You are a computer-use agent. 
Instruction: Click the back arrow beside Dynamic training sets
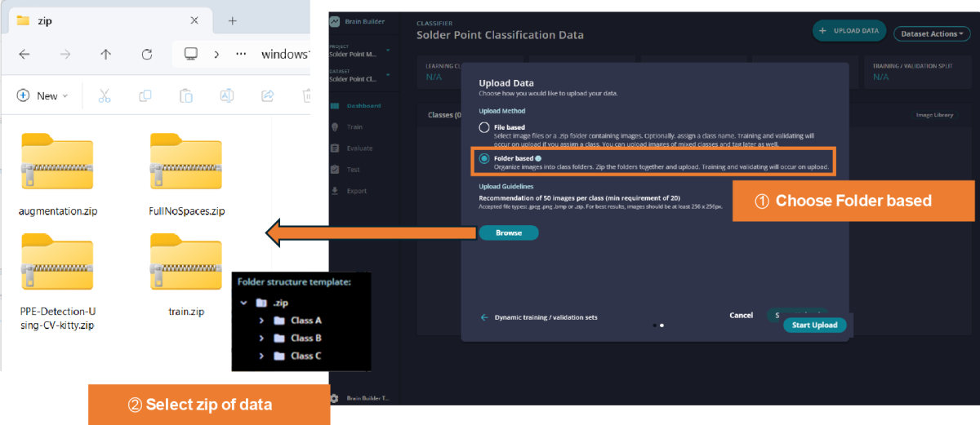click(483, 317)
